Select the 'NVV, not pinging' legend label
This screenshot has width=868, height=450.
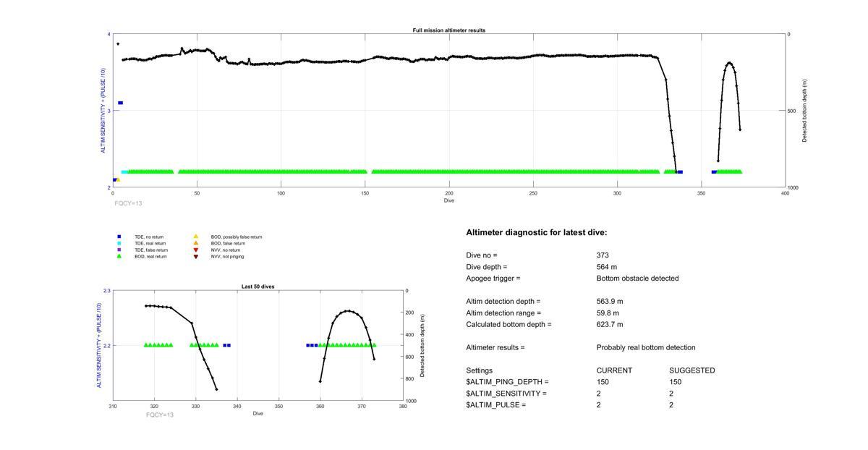pyautogui.click(x=228, y=256)
